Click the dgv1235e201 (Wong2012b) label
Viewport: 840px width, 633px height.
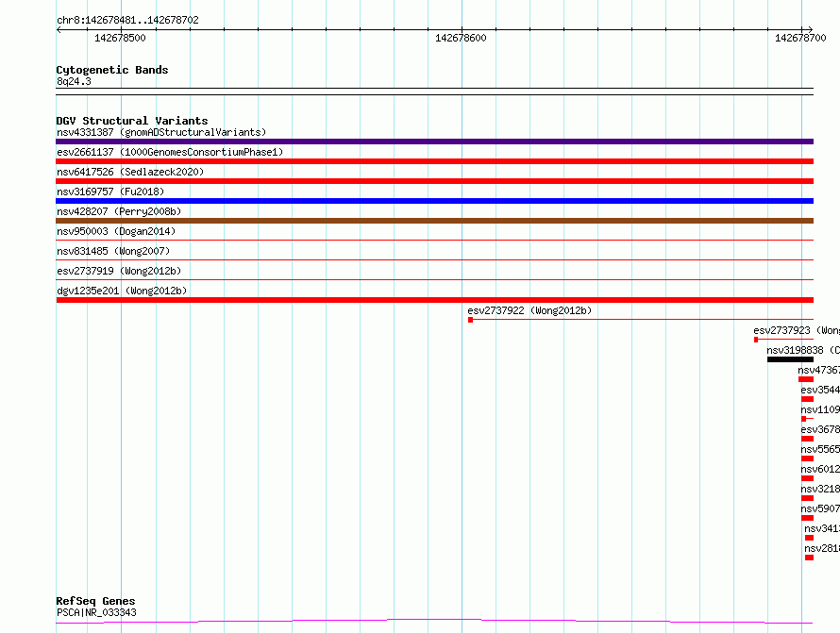coord(122,291)
